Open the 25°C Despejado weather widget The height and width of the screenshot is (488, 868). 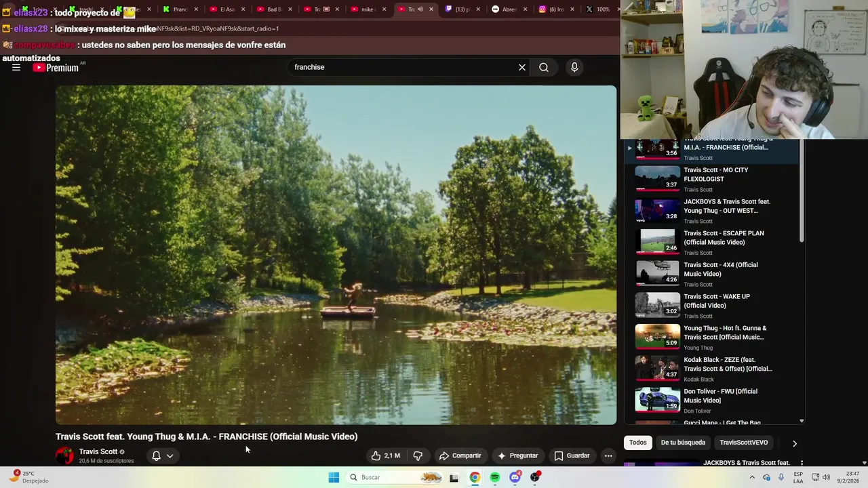pos(30,477)
